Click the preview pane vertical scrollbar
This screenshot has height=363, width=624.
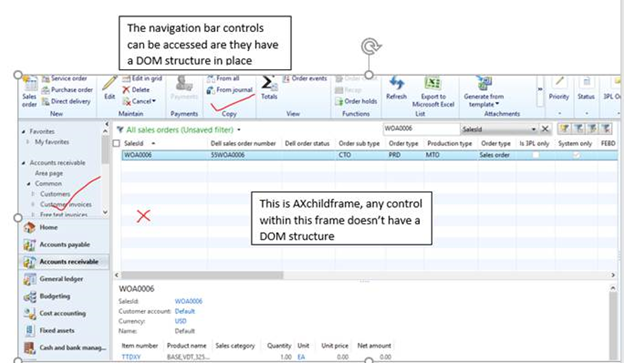coord(613,324)
